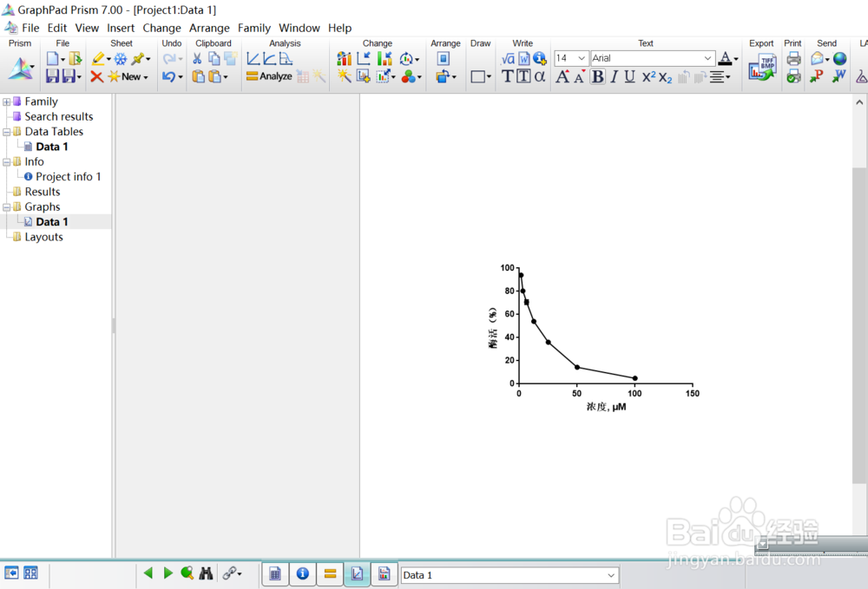
Task: Open the File menu
Action: click(30, 28)
